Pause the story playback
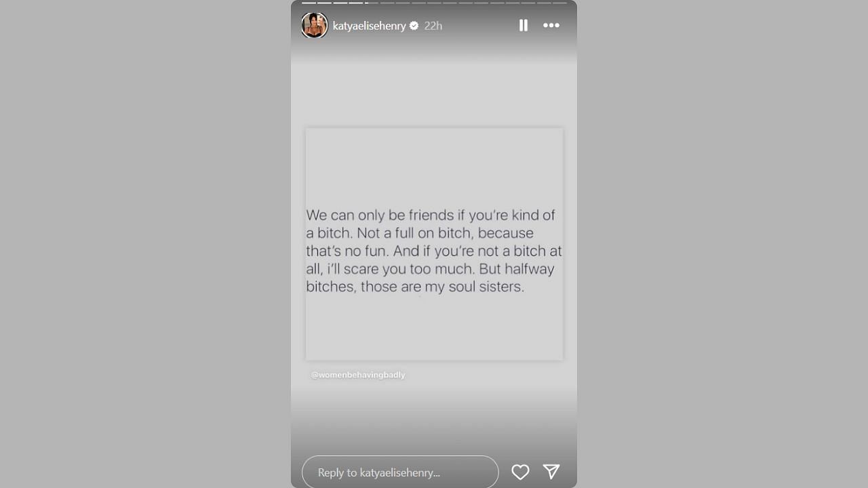868x488 pixels. point(524,26)
